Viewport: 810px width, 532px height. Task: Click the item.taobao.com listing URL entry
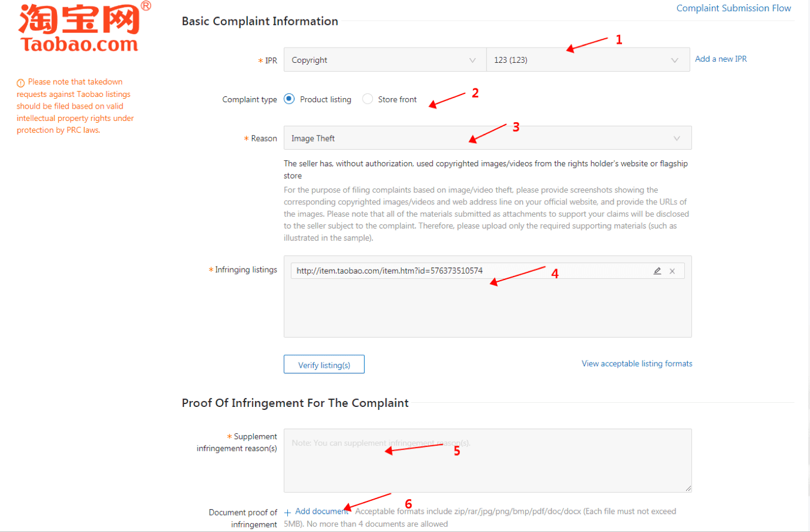(389, 271)
